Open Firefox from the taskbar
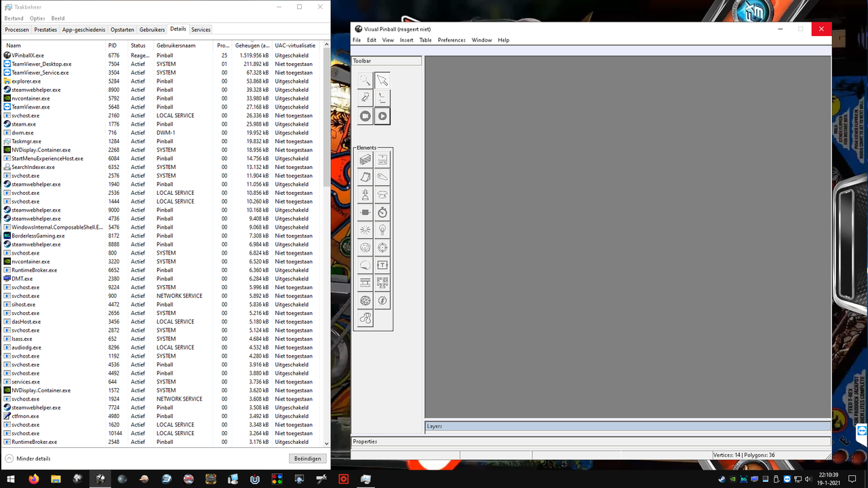Image resolution: width=868 pixels, height=488 pixels. (34, 478)
